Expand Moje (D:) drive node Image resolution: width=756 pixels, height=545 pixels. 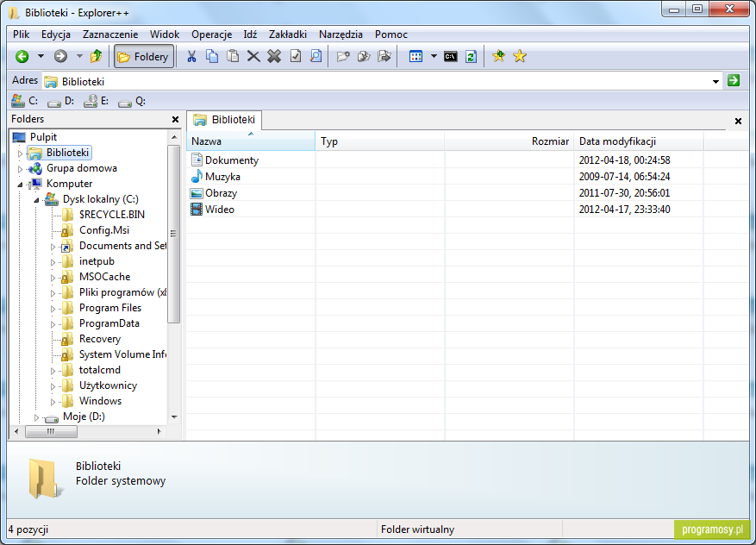pyautogui.click(x=36, y=417)
